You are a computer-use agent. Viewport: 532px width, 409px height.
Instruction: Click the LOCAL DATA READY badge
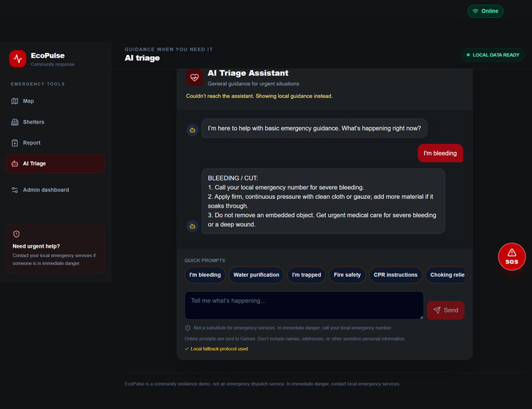click(x=493, y=55)
